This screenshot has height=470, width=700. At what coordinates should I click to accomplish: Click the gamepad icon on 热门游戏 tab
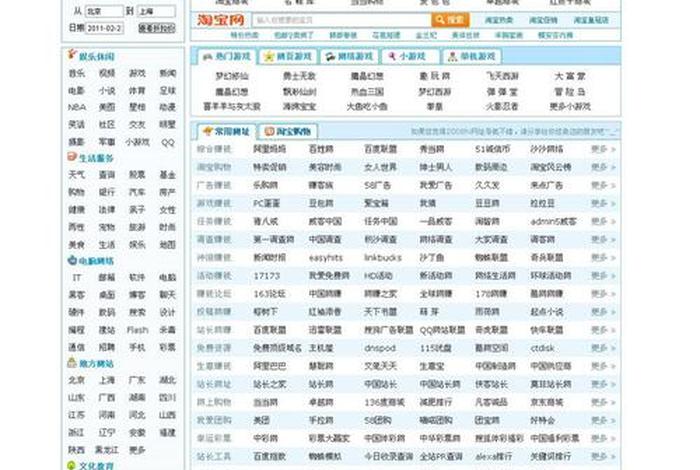pyautogui.click(x=207, y=57)
